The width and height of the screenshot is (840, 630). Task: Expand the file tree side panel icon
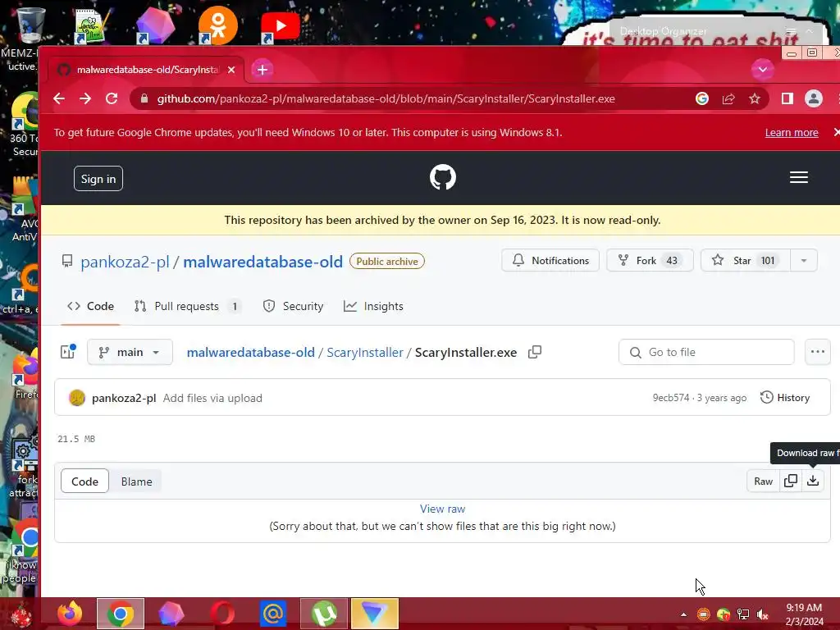(68, 351)
